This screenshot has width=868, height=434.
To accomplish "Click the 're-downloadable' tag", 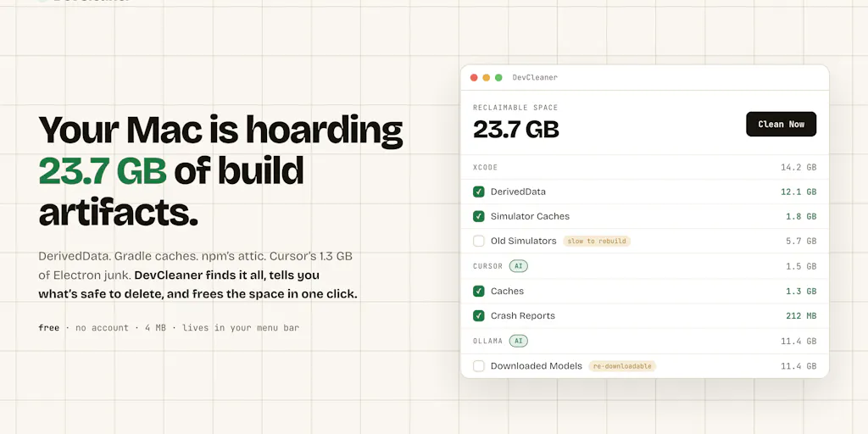I will pos(622,366).
